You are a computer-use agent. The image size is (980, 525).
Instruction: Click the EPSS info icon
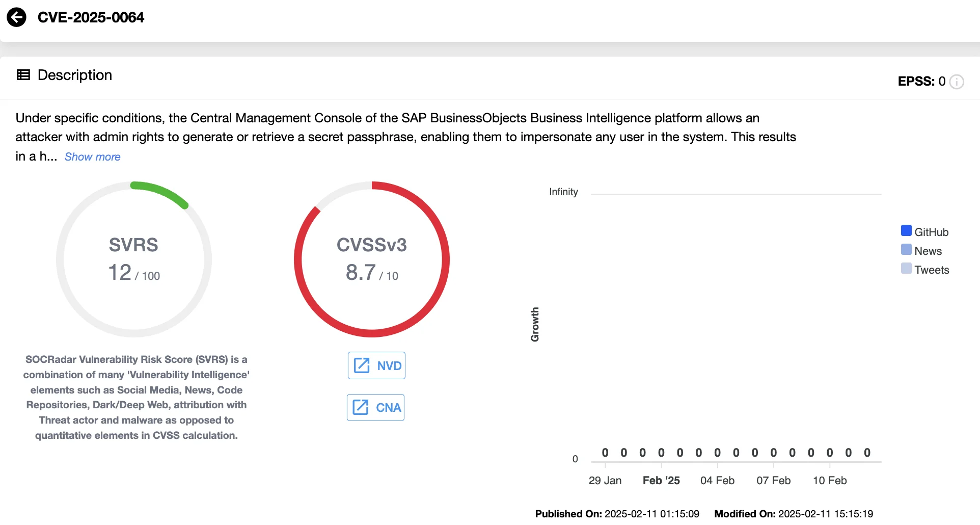(x=957, y=82)
